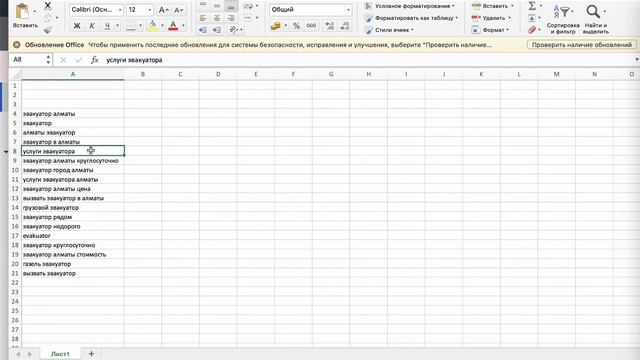Dismiss the Обновление Office notification bar
The height and width of the screenshot is (360, 640).
17,45
